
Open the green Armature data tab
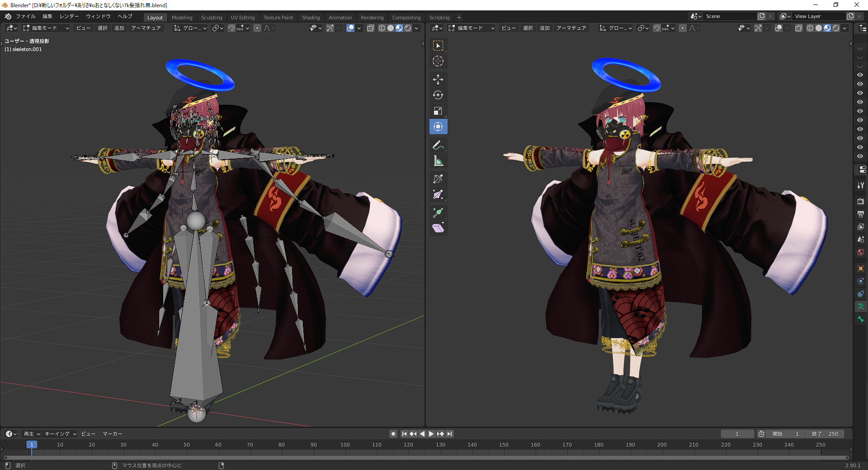tap(861, 306)
